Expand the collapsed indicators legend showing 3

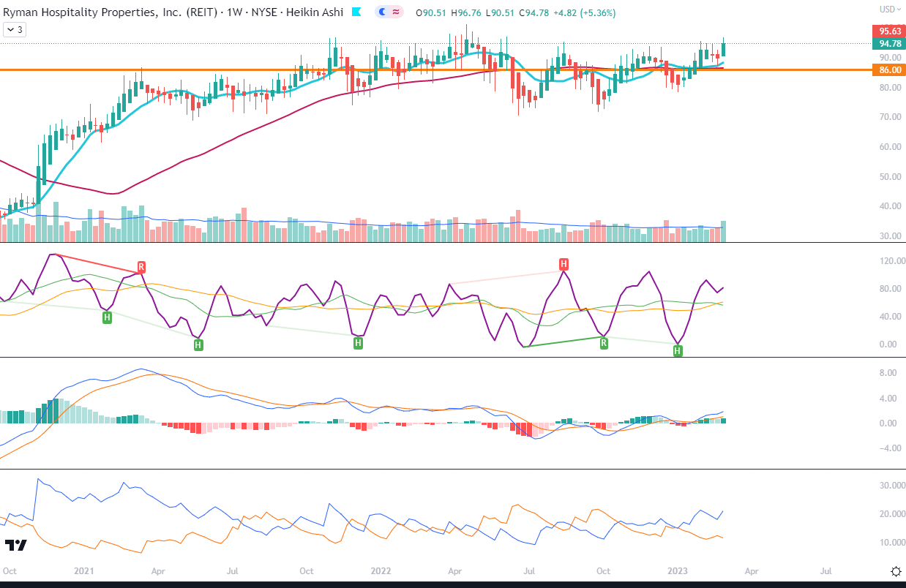pos(15,30)
